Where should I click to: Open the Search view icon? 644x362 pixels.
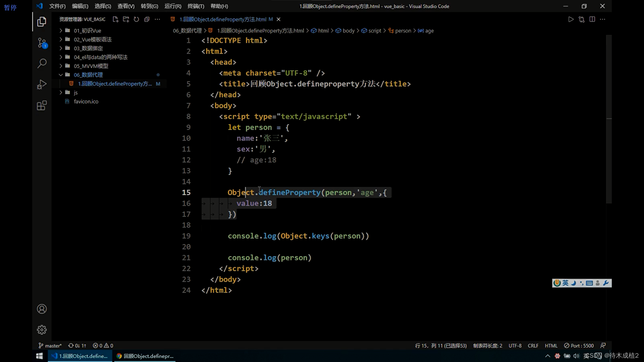[42, 63]
